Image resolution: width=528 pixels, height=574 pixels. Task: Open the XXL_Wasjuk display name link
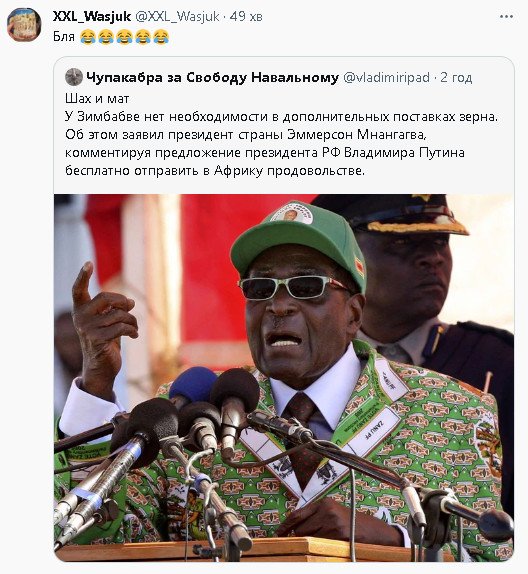click(92, 16)
